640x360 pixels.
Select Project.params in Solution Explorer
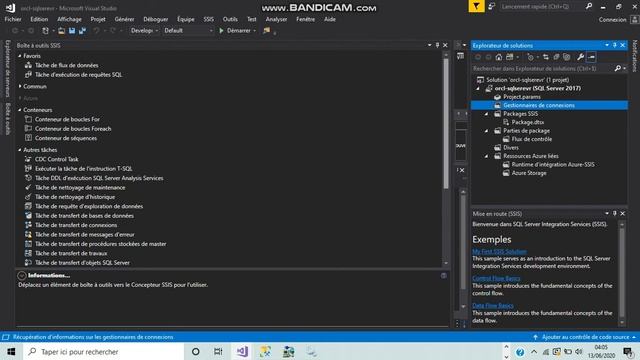pyautogui.click(x=522, y=97)
